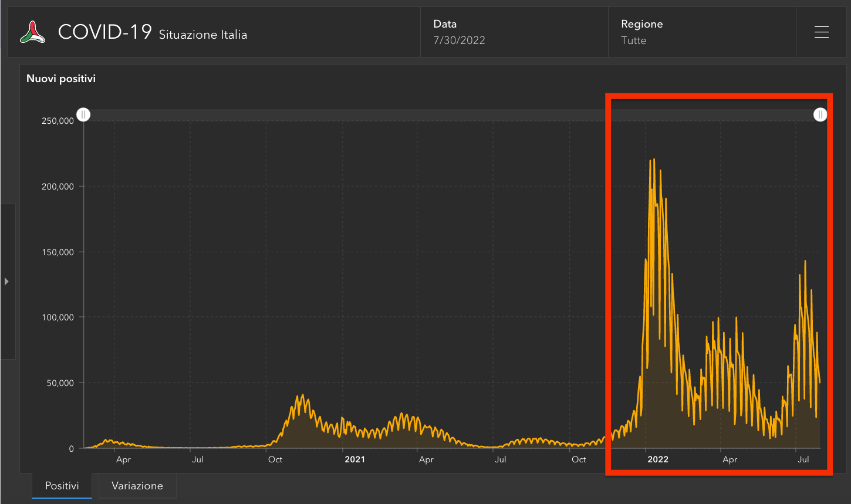Select the Positivi tab

[x=62, y=486]
